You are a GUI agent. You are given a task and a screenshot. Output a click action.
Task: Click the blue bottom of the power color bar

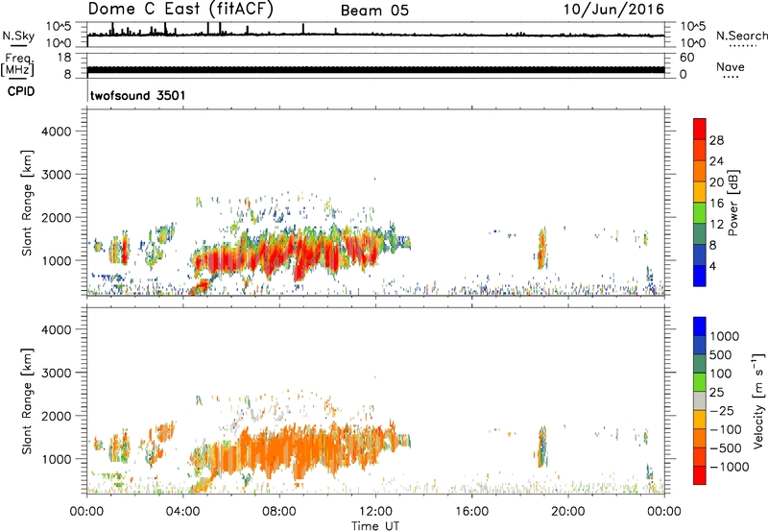[x=700, y=276]
